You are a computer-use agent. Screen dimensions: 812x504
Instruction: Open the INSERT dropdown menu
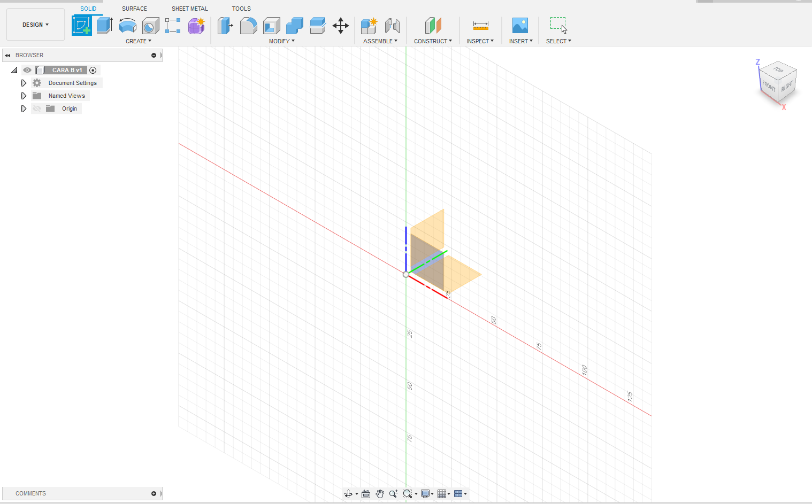point(521,41)
